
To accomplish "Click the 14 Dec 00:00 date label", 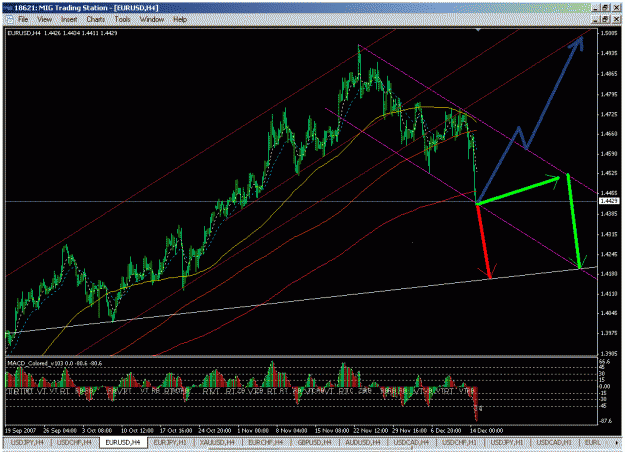I will pyautogui.click(x=486, y=430).
